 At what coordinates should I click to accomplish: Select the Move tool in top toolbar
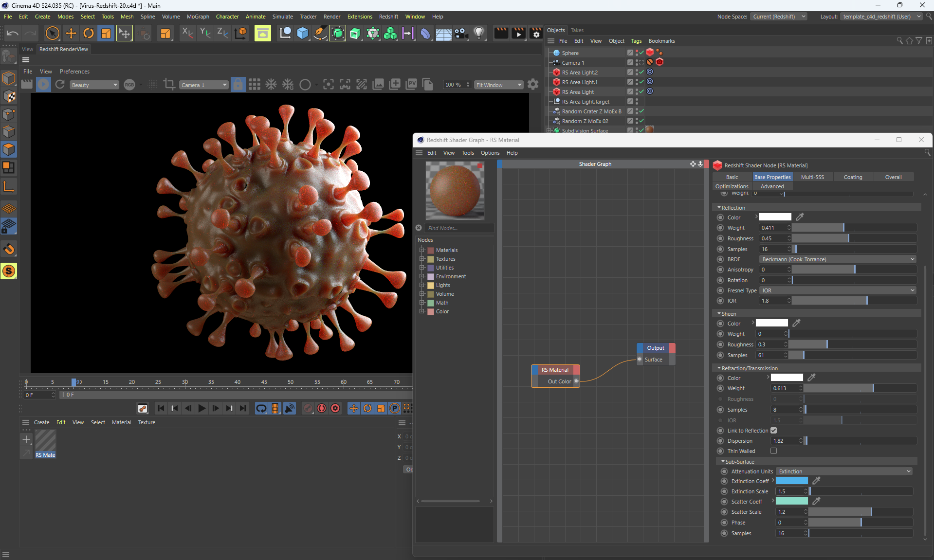[x=71, y=33]
